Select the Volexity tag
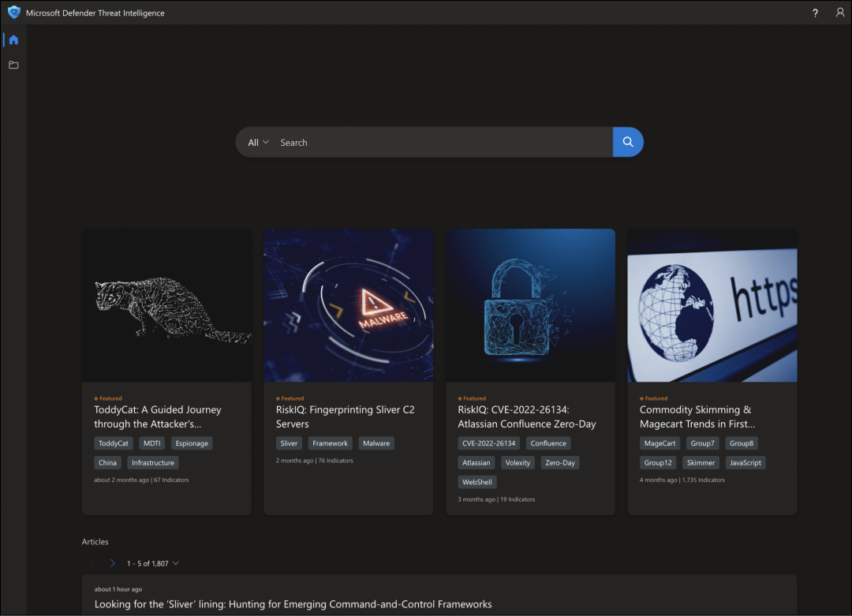Screen dimensions: 852x616 click(x=518, y=463)
